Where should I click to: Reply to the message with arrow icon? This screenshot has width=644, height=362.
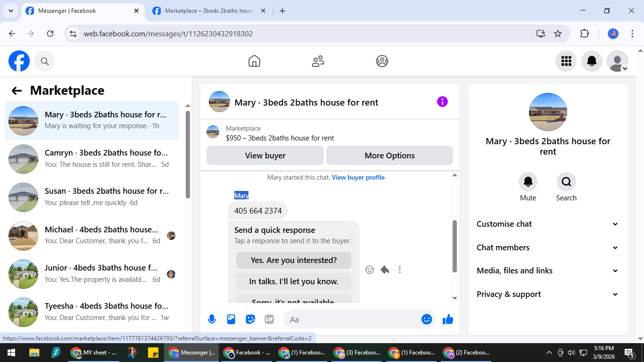[x=385, y=270]
